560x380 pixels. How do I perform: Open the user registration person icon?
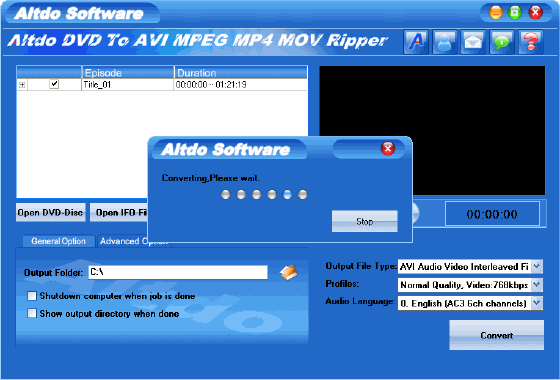coord(444,42)
